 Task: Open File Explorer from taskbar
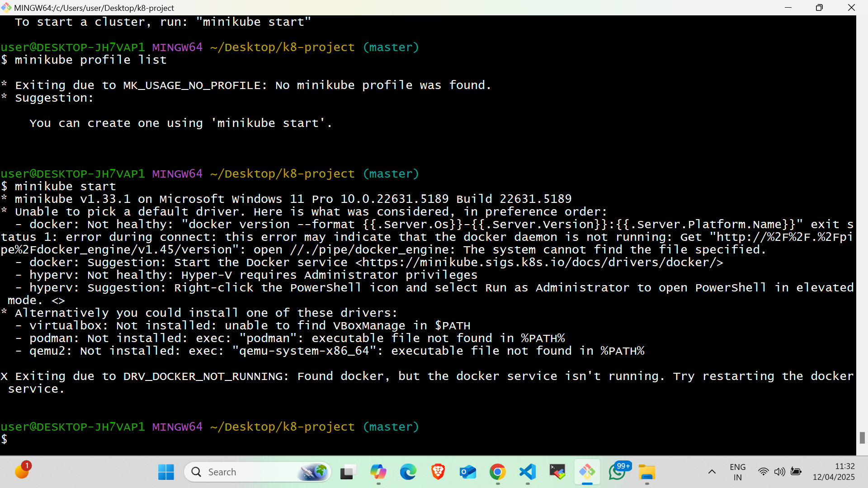pos(647,472)
